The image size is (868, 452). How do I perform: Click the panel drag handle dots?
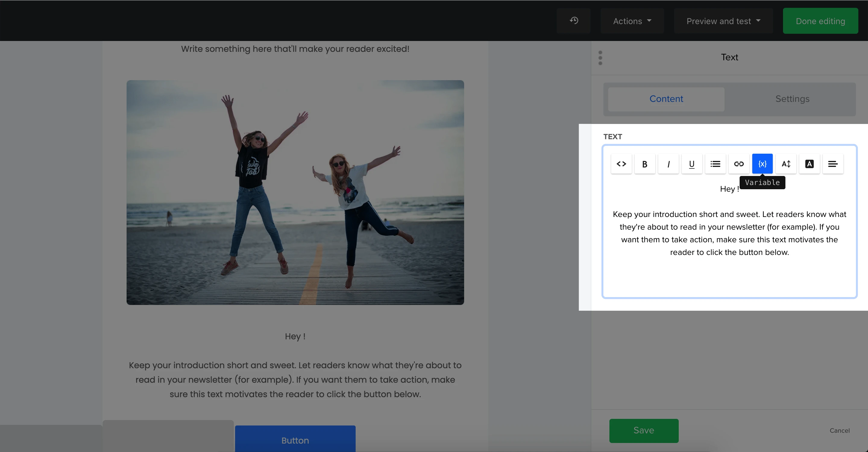tap(600, 58)
